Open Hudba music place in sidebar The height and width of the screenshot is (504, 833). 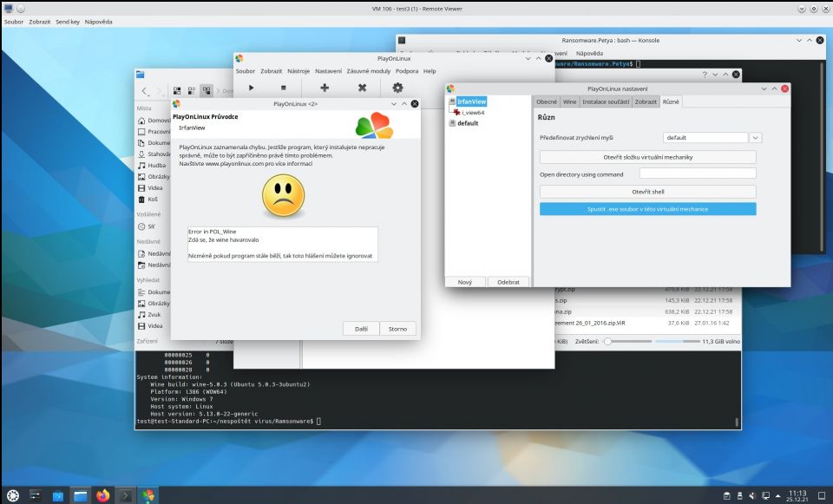(154, 165)
